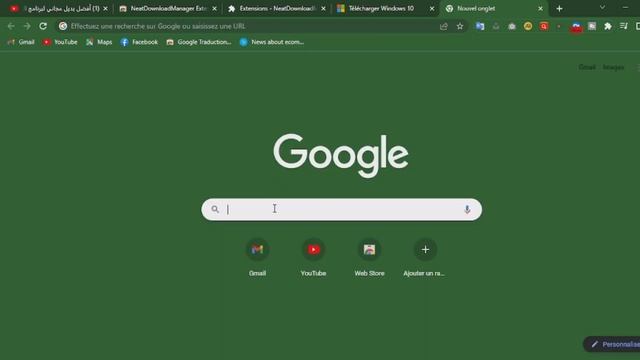Image resolution: width=640 pixels, height=360 pixels.
Task: Minimize the Chrome window
Action: pyautogui.click(x=625, y=7)
